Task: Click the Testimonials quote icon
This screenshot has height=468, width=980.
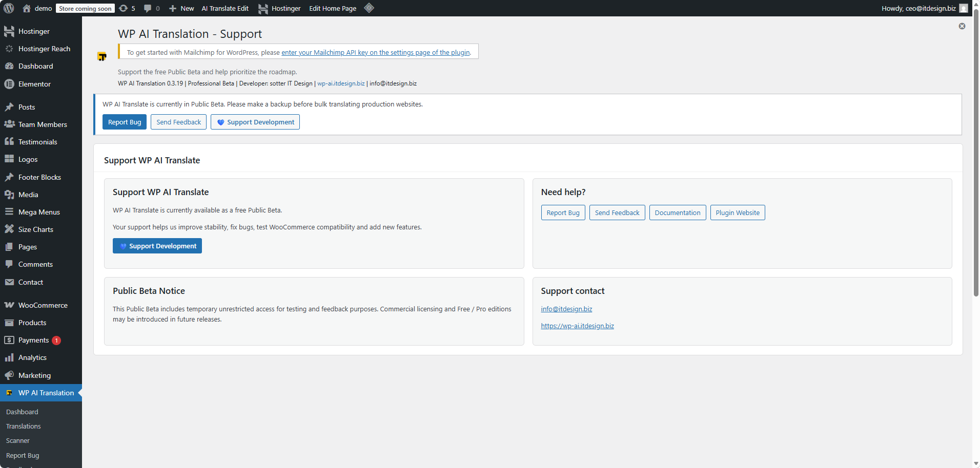Action: (9, 142)
